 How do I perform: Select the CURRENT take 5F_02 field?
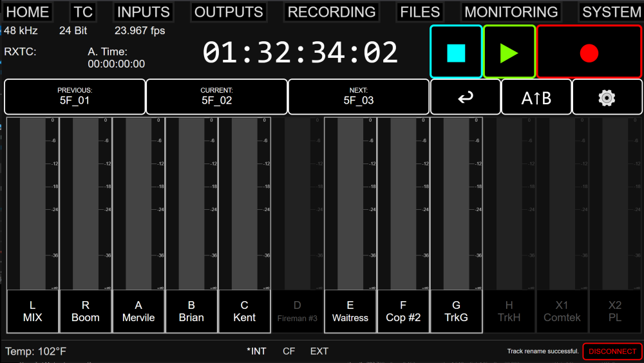217,97
